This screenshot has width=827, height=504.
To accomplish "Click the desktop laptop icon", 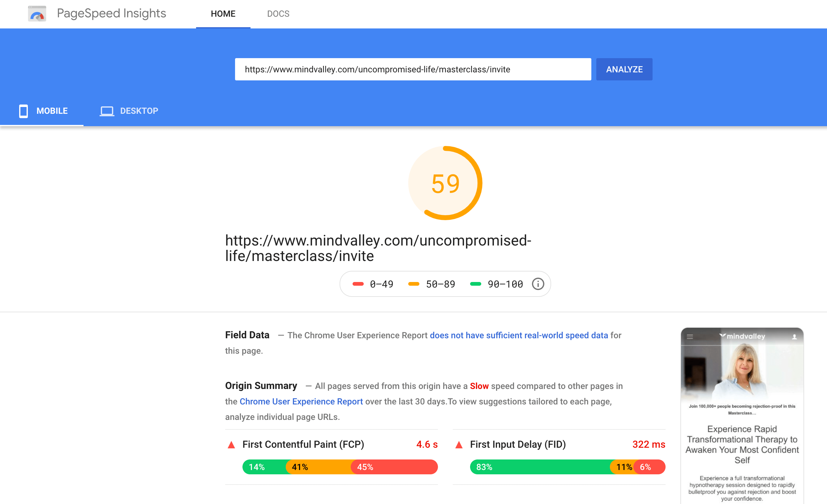I will (x=107, y=111).
